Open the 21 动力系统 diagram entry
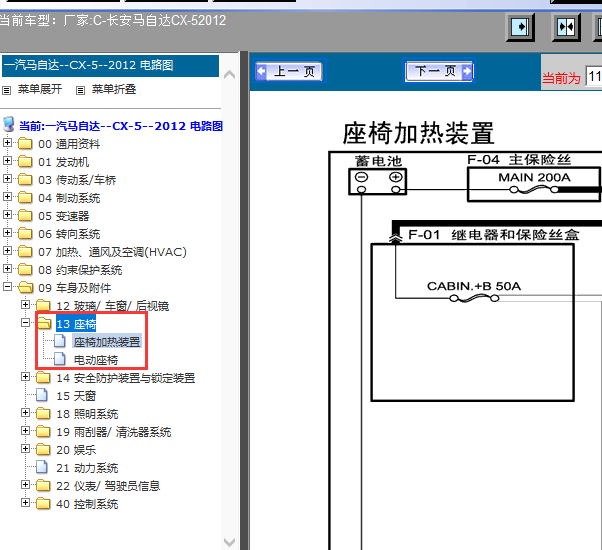Image resolution: width=602 pixels, height=550 pixels. pyautogui.click(x=87, y=468)
